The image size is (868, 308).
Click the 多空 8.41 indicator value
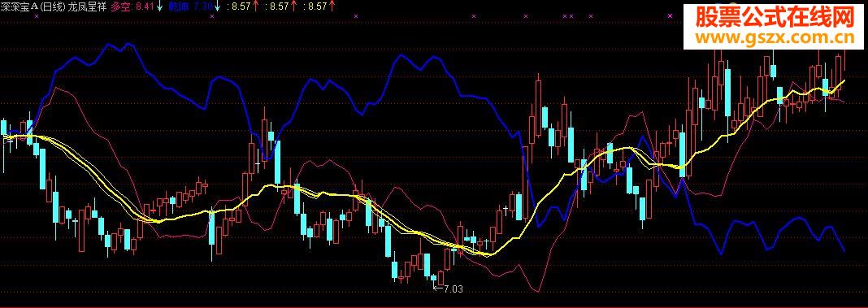click(x=132, y=7)
